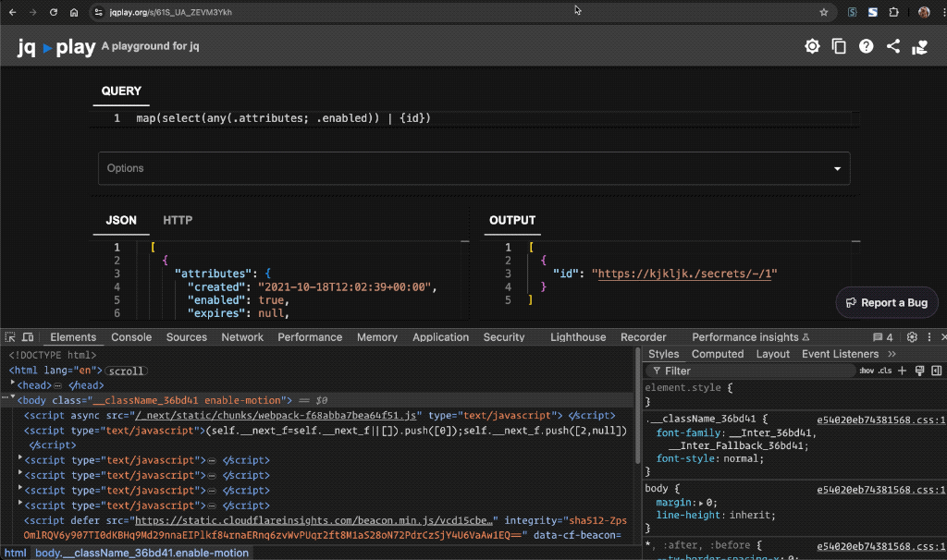
Task: Open the Elements DevTools panel
Action: [x=73, y=337]
